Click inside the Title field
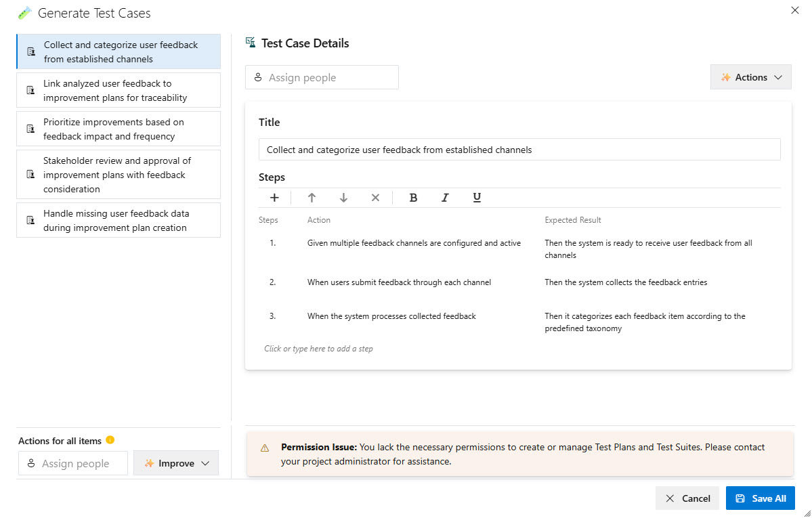Screen dimensions: 812x518 tap(519, 149)
